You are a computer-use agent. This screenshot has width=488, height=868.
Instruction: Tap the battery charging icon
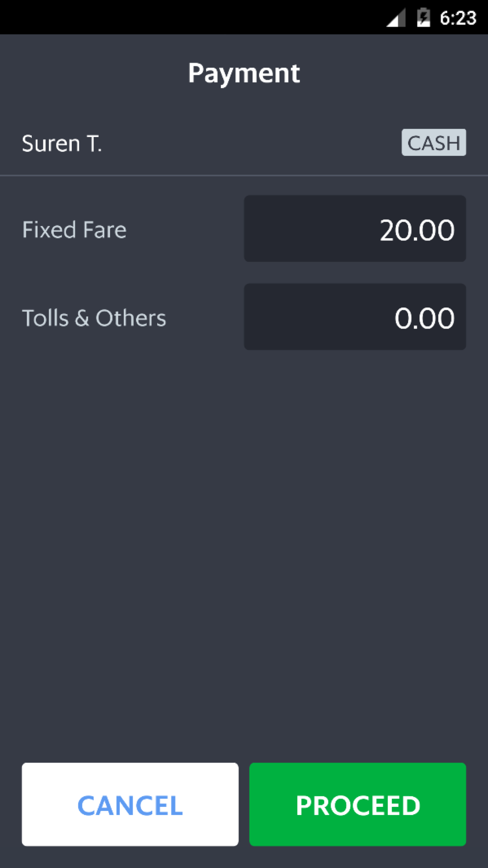[x=423, y=18]
